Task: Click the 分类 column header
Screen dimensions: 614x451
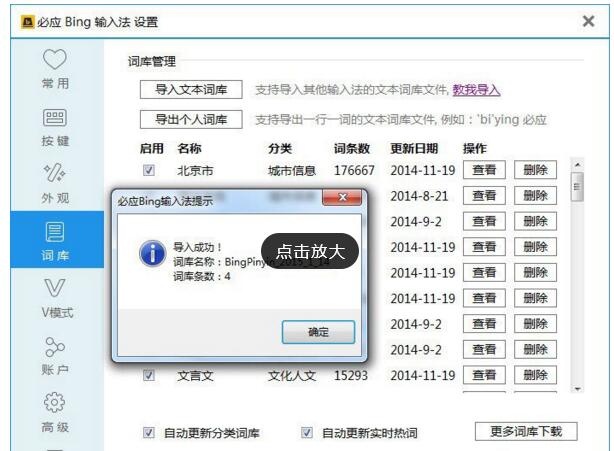Action: [280, 148]
